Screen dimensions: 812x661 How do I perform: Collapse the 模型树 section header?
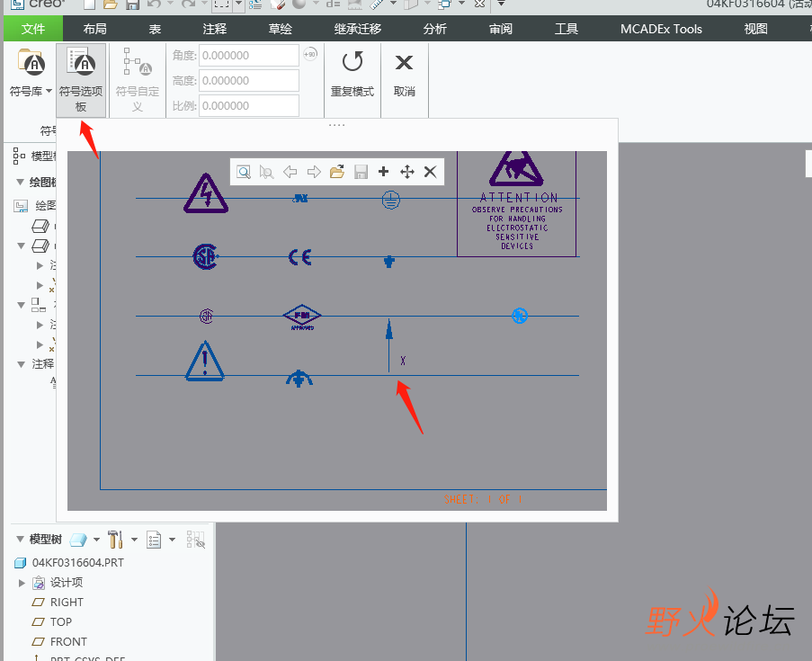[x=20, y=540]
